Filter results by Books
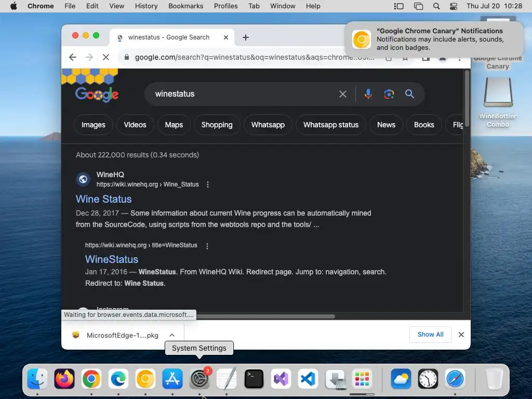The width and height of the screenshot is (532, 399). coord(424,125)
